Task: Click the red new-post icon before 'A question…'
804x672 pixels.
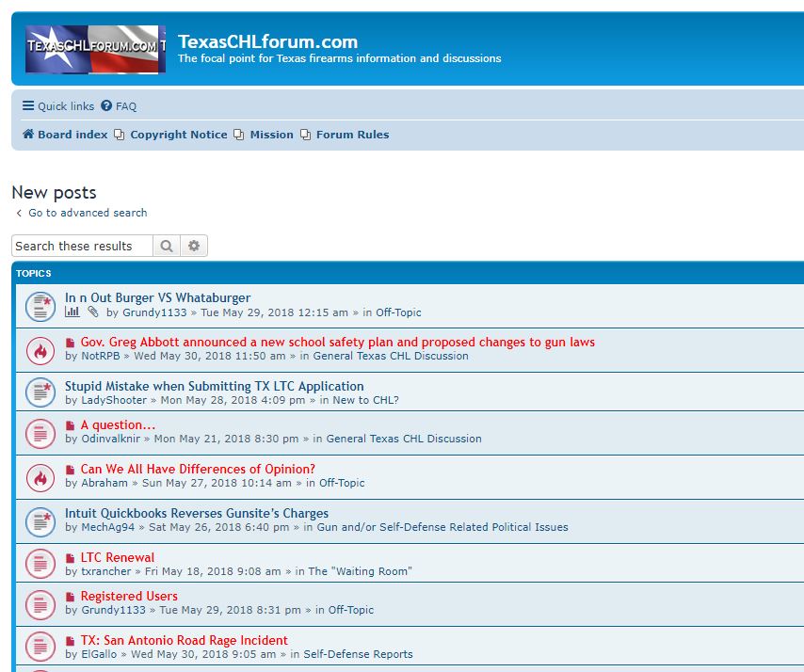Action: (x=71, y=425)
